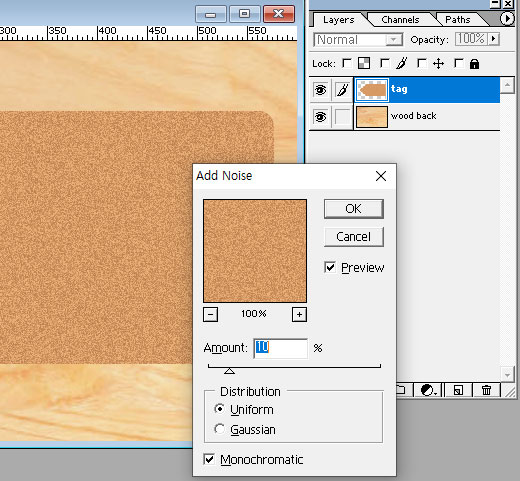520x481 pixels.
Task: Click the noise preview thumbnail
Action: pyautogui.click(x=255, y=251)
